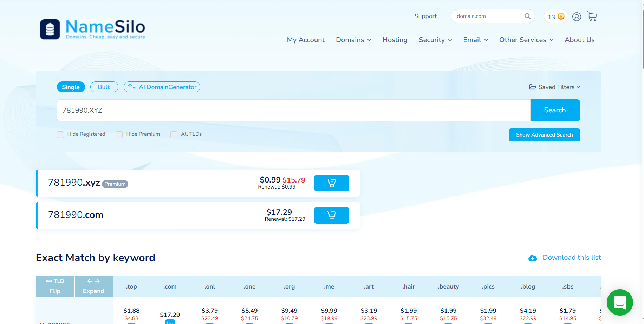Image resolution: width=644 pixels, height=324 pixels.
Task: Click the domain search field containing 781990.XYZ
Action: [293, 110]
